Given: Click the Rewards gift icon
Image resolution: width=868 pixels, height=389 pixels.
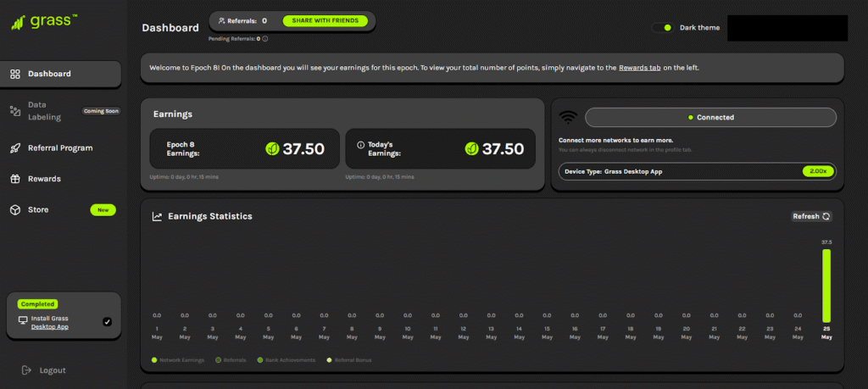Looking at the screenshot, I should pos(15,180).
